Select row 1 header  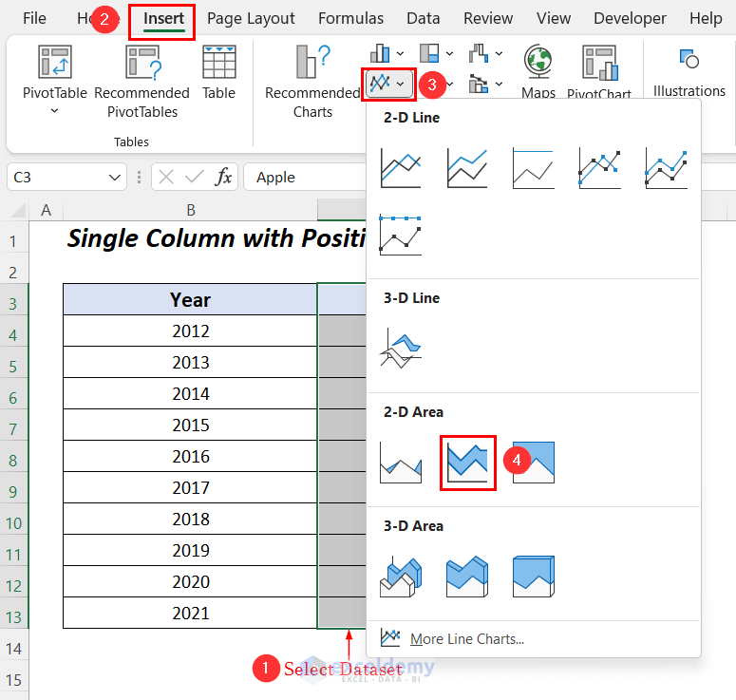pyautogui.click(x=13, y=241)
